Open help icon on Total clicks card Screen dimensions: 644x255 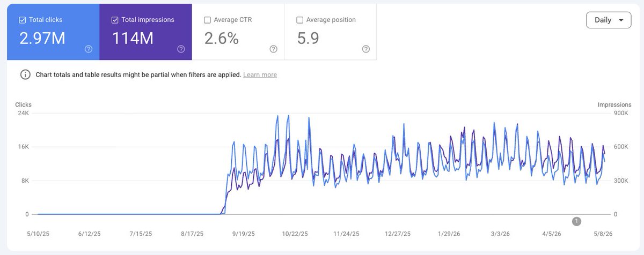[89, 49]
